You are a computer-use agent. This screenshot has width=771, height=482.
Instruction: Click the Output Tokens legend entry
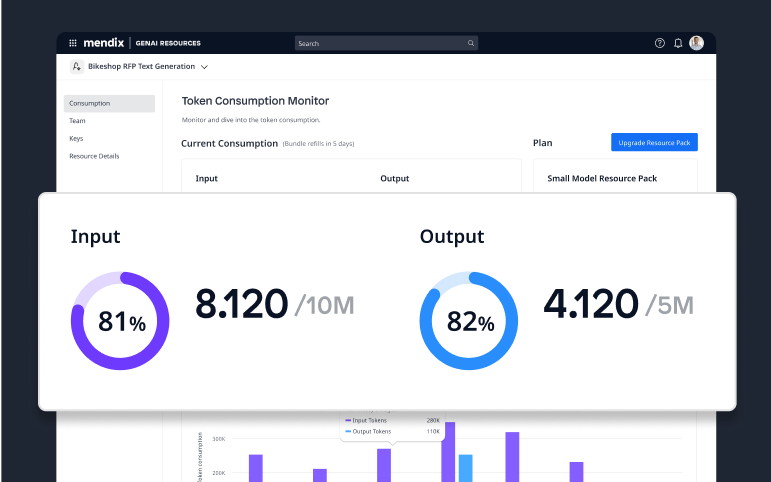[x=368, y=432]
